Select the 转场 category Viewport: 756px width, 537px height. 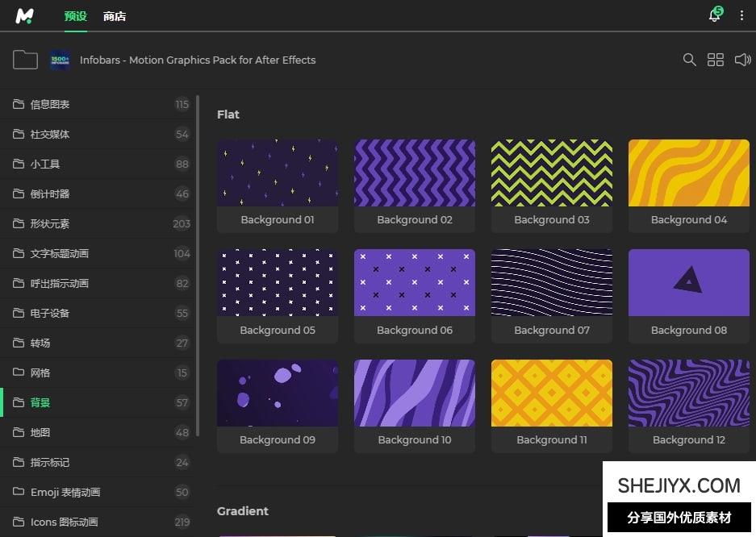click(40, 343)
